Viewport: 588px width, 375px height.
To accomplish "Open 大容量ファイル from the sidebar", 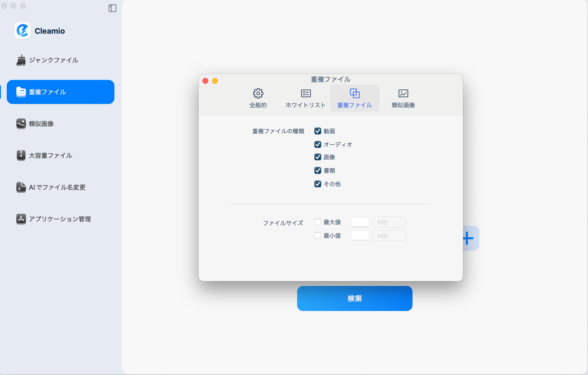I will point(50,155).
